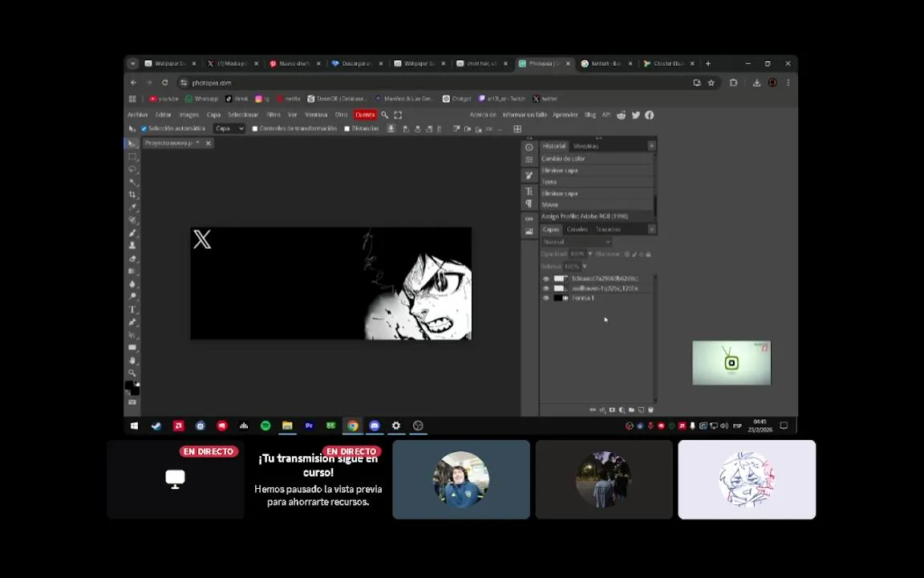924x578 pixels.
Task: Select the Rectangle Select tool
Action: (x=132, y=157)
